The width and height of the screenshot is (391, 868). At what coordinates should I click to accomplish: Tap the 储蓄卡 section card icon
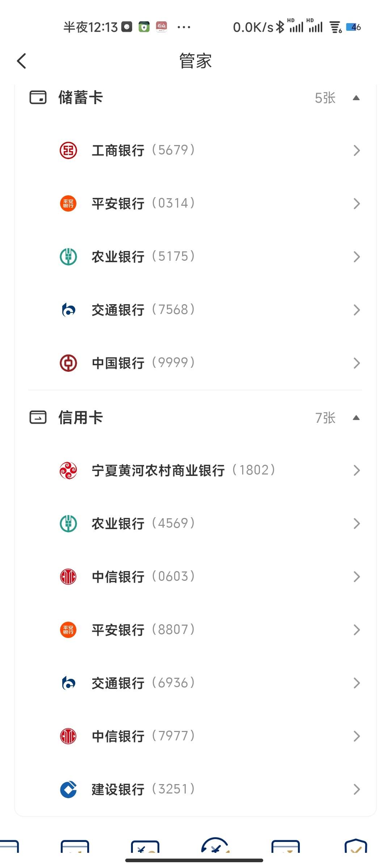pyautogui.click(x=38, y=98)
